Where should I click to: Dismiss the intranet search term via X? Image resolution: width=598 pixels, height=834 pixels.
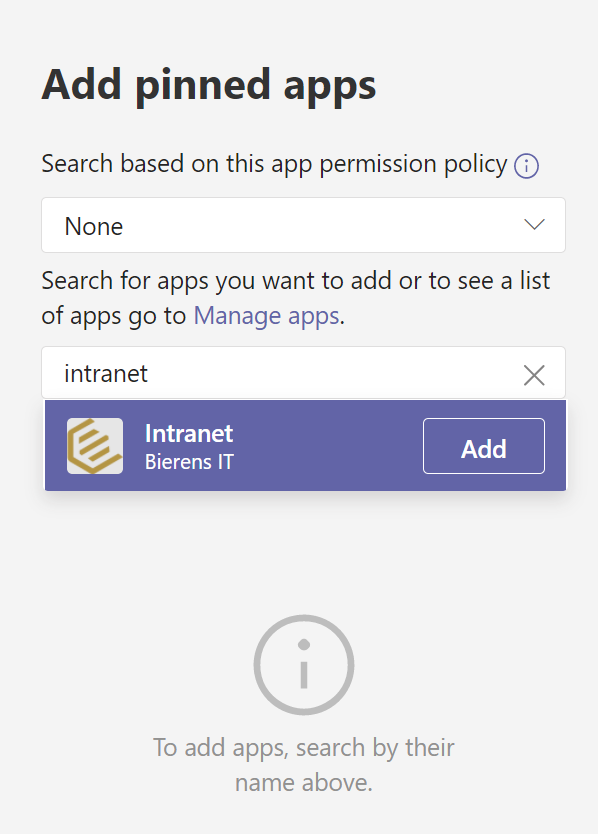click(x=534, y=374)
